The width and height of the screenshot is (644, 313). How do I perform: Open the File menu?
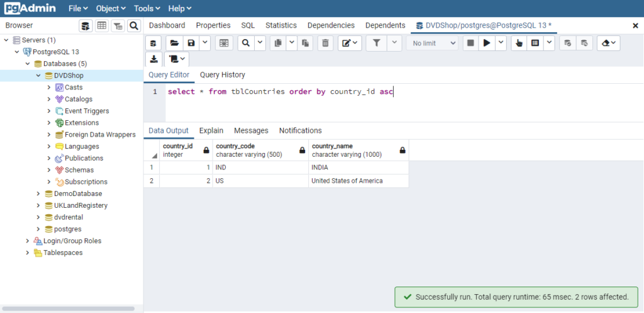[78, 8]
